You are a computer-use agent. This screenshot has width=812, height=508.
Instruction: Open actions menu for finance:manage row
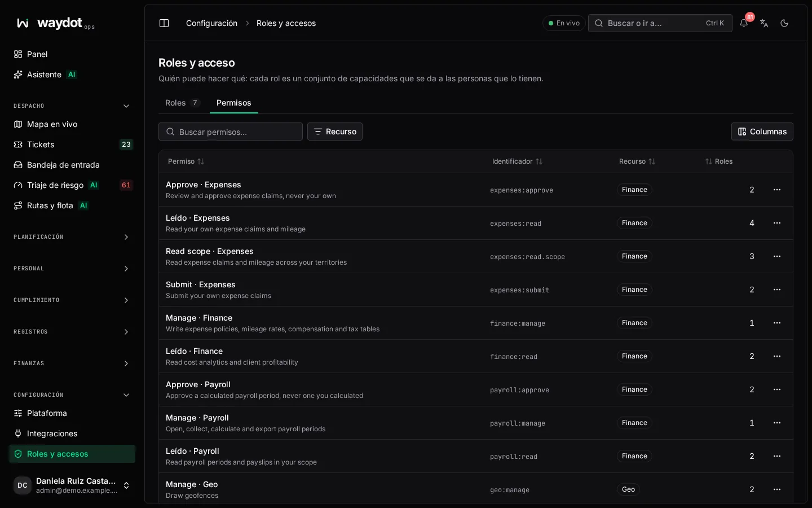click(777, 323)
